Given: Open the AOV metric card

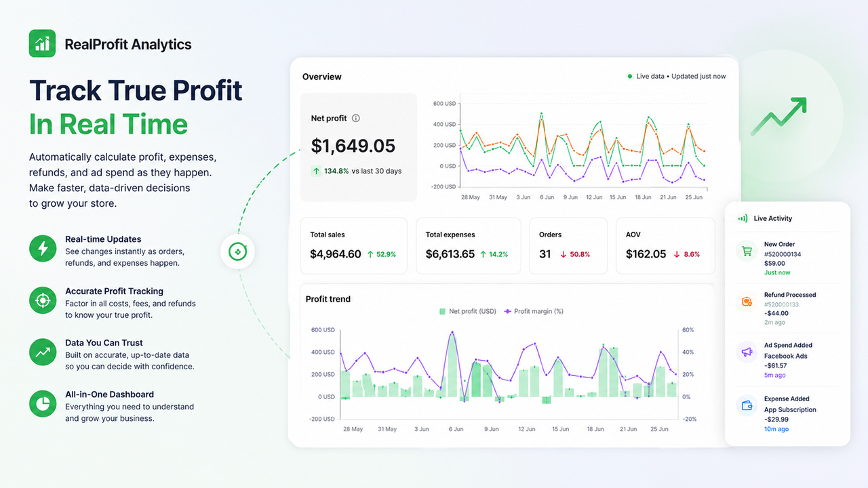Looking at the screenshot, I should tap(665, 245).
